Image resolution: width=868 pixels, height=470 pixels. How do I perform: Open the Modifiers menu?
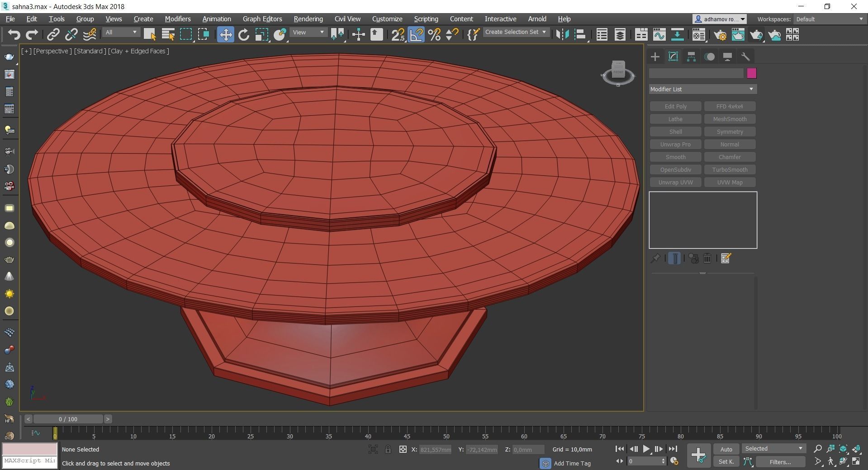coord(177,19)
